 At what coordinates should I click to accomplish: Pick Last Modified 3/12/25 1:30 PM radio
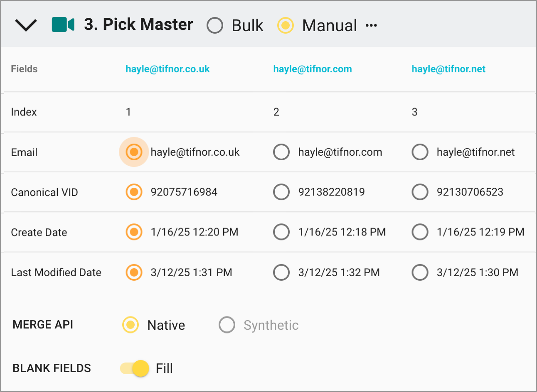pos(420,272)
